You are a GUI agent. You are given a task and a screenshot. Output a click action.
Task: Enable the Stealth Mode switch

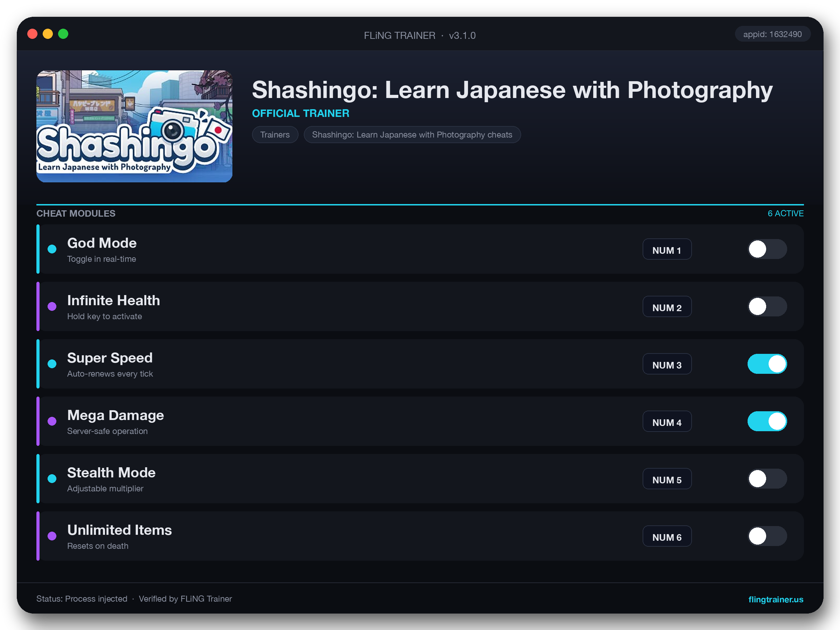click(x=767, y=478)
